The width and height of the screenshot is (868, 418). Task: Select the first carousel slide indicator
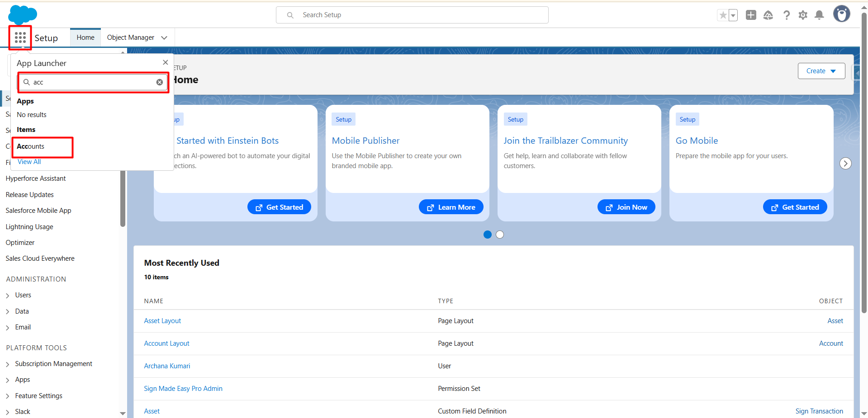coord(488,235)
